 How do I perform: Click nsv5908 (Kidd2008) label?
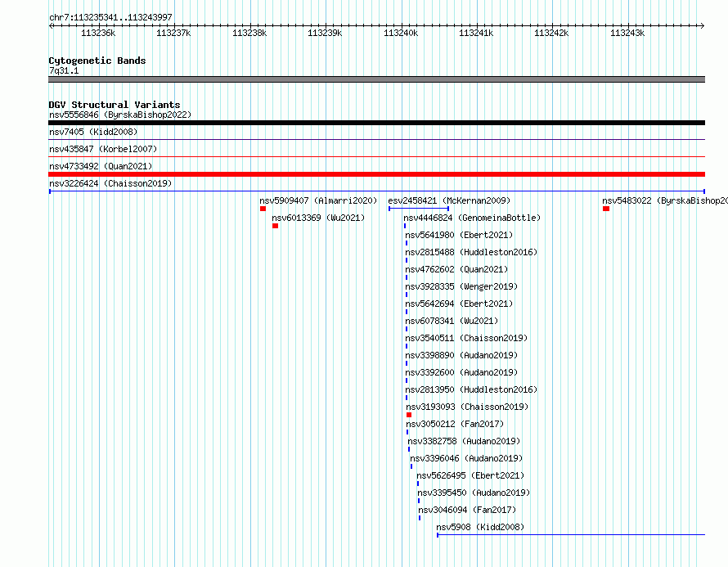click(x=480, y=527)
